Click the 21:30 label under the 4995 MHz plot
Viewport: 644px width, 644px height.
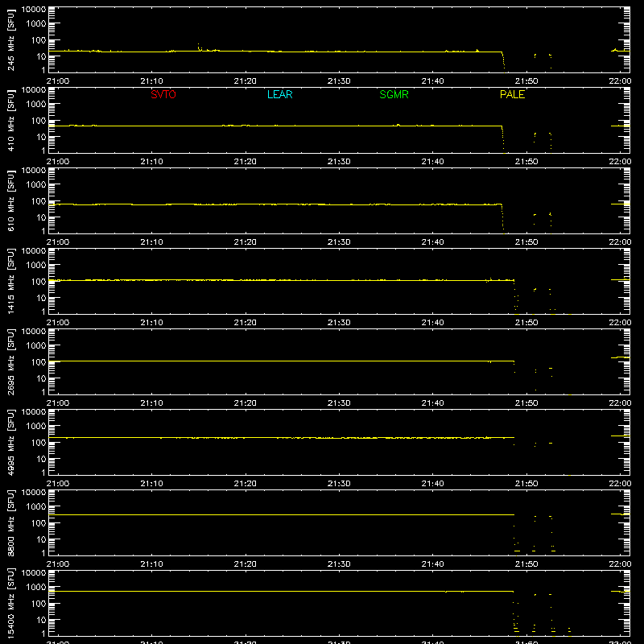click(x=339, y=484)
